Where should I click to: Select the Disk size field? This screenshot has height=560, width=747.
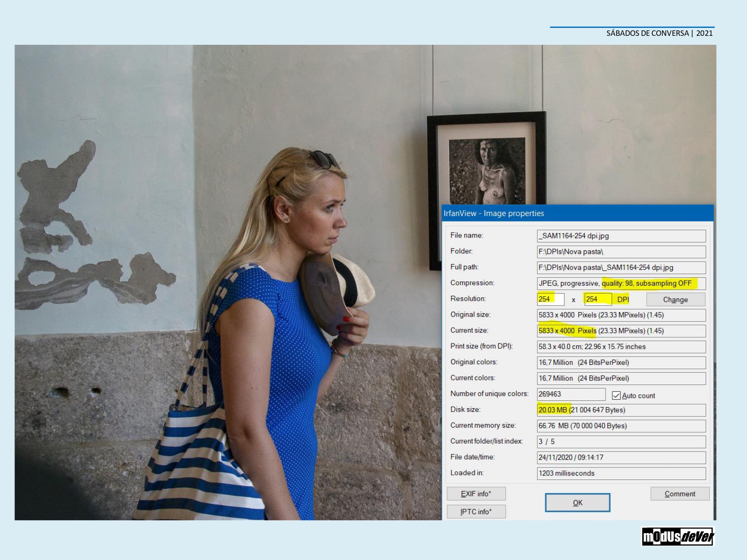tap(621, 410)
